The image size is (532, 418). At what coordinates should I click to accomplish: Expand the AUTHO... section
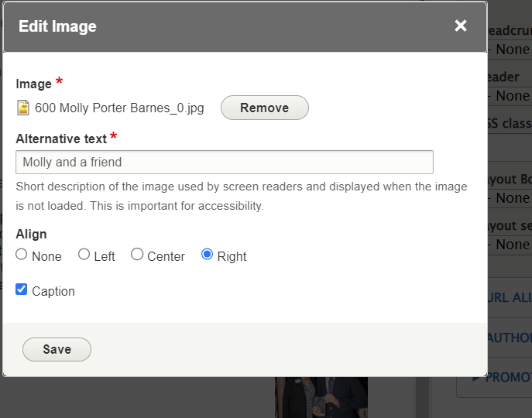(x=510, y=337)
